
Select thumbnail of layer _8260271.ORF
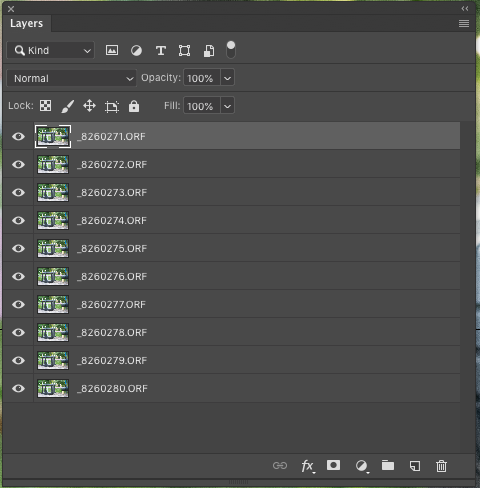click(x=53, y=136)
